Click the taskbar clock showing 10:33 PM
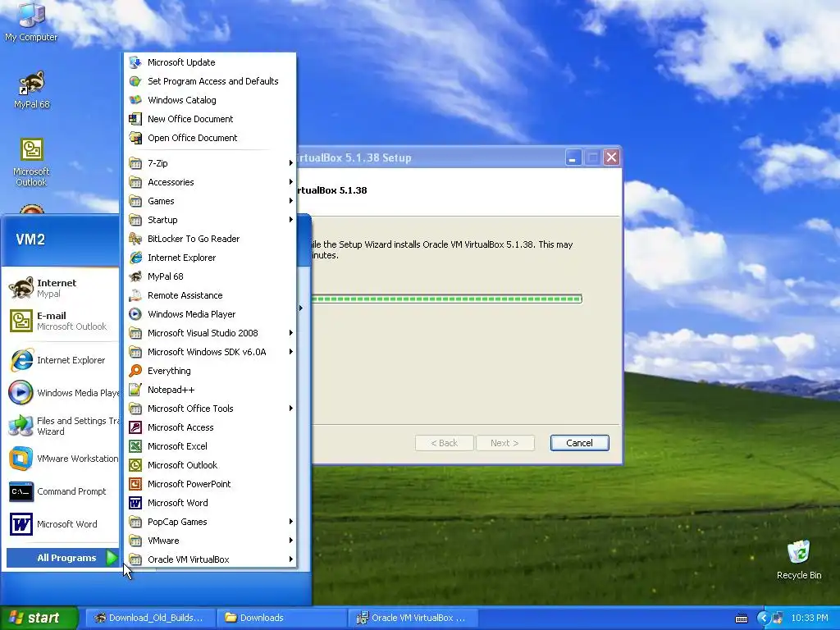This screenshot has width=840, height=630. coord(809,618)
